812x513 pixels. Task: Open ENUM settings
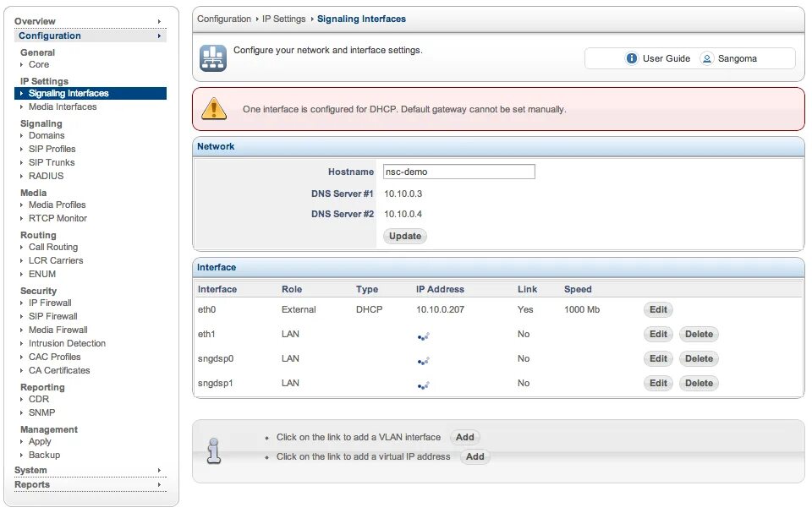coord(42,275)
